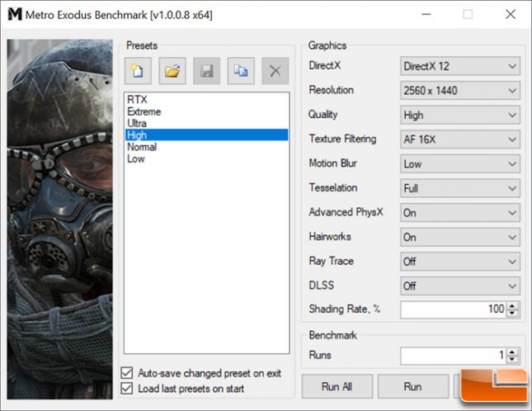Screen dimensions: 532x411
Task: Minimize the Metro Exodus Benchmark window
Action: pyautogui.click(x=426, y=15)
